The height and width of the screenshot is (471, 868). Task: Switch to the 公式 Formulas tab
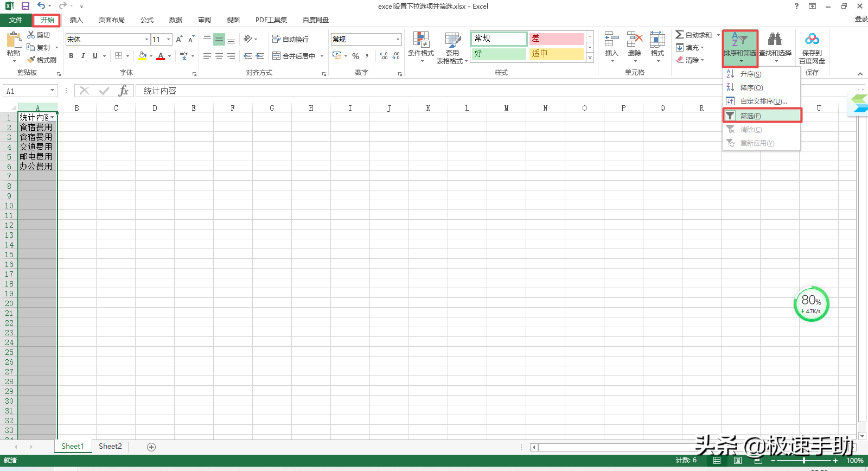(147, 20)
